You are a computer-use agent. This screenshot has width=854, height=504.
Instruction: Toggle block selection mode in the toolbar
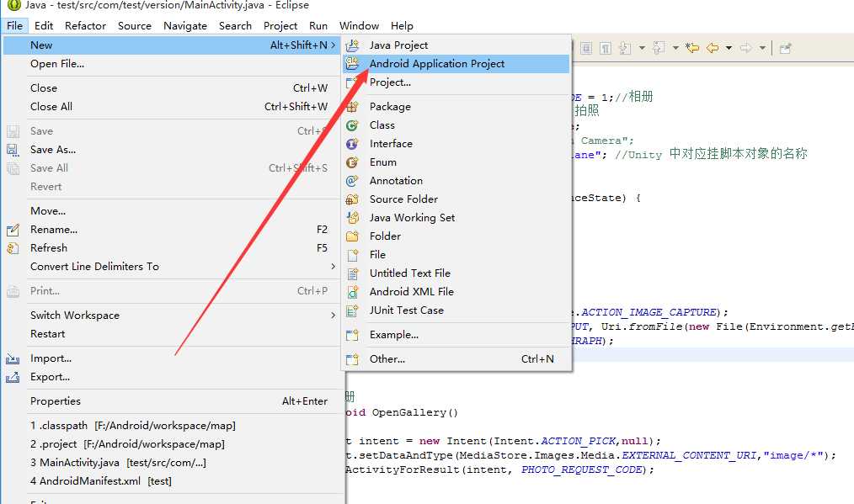(586, 48)
